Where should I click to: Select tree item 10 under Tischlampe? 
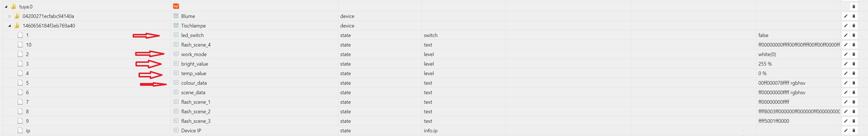(x=29, y=45)
